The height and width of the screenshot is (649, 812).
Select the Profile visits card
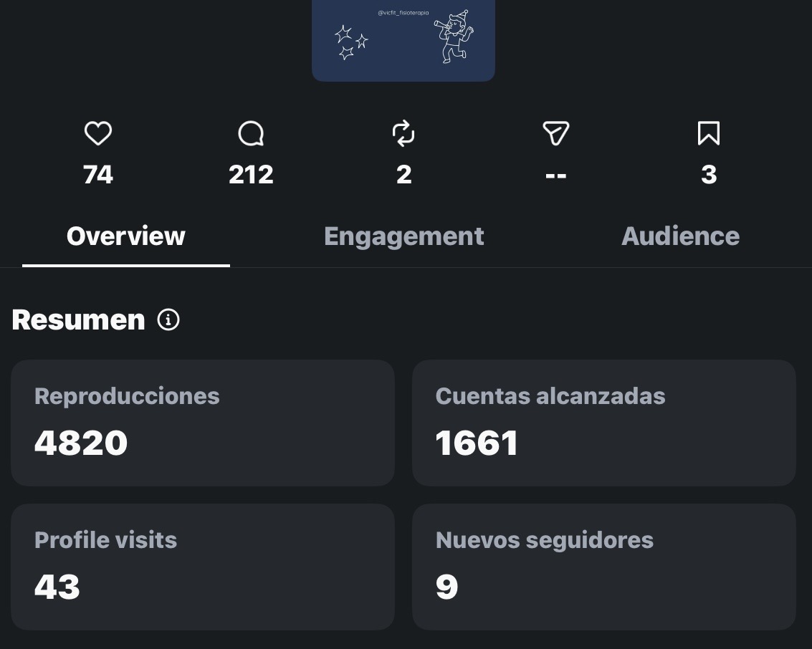tap(203, 567)
